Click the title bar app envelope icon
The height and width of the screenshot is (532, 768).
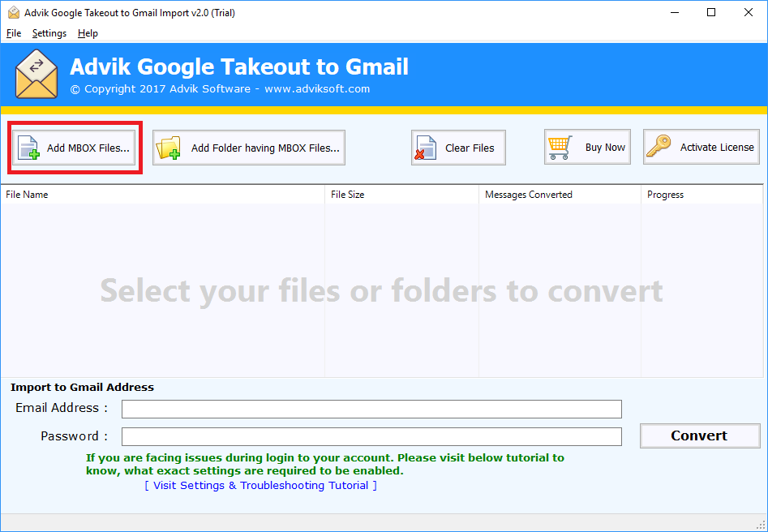(x=14, y=13)
